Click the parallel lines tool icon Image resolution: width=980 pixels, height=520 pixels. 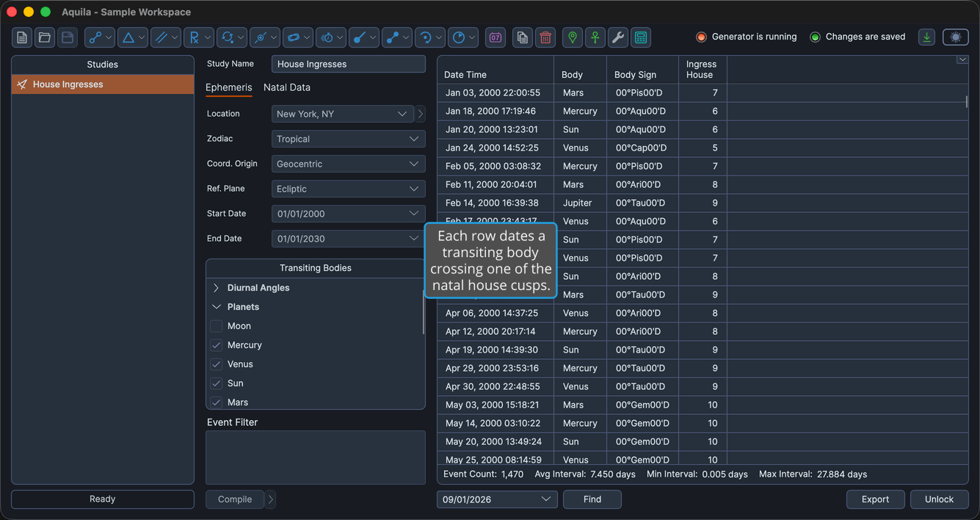click(x=161, y=37)
